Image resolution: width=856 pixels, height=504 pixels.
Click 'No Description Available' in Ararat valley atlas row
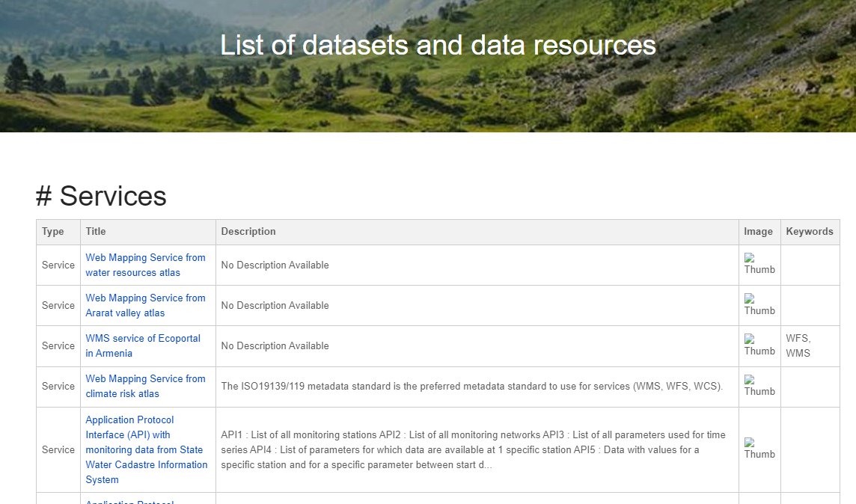275,305
